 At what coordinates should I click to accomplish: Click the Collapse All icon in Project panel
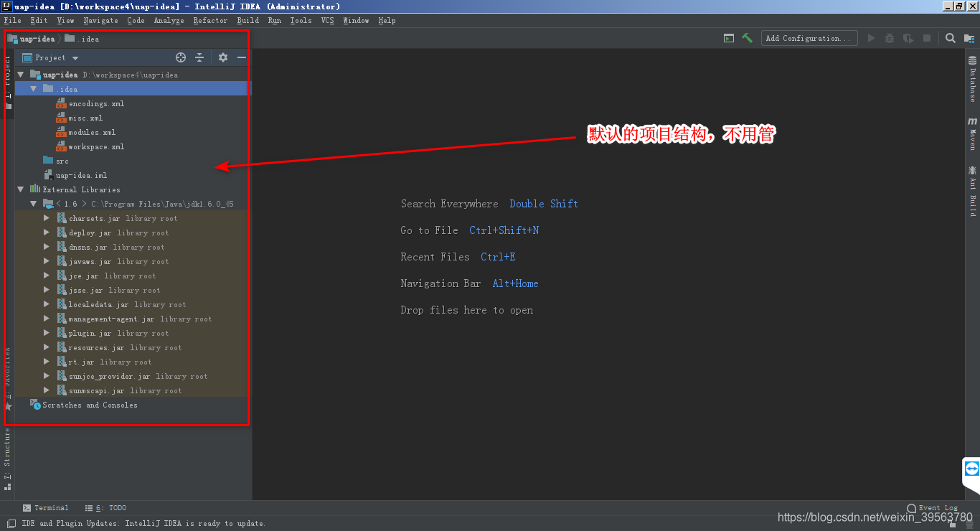(199, 57)
